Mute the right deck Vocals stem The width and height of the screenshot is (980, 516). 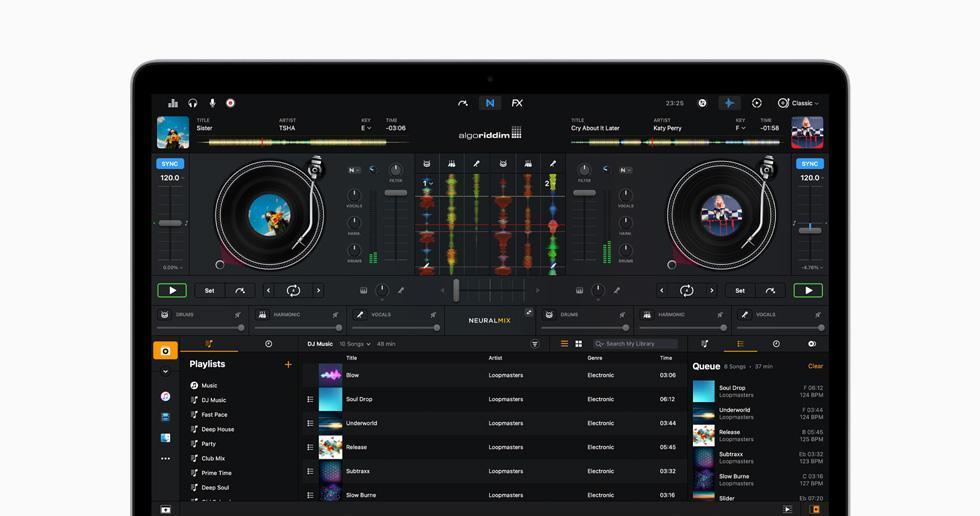click(x=818, y=315)
